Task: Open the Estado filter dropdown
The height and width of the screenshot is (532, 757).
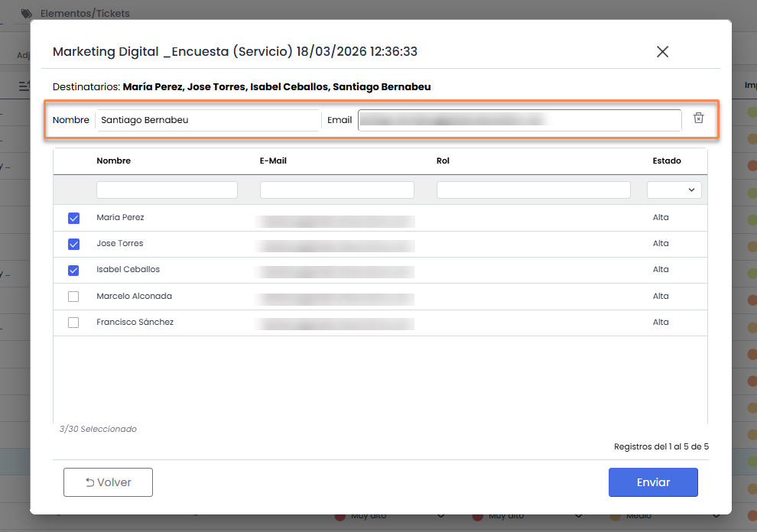Action: pos(674,190)
